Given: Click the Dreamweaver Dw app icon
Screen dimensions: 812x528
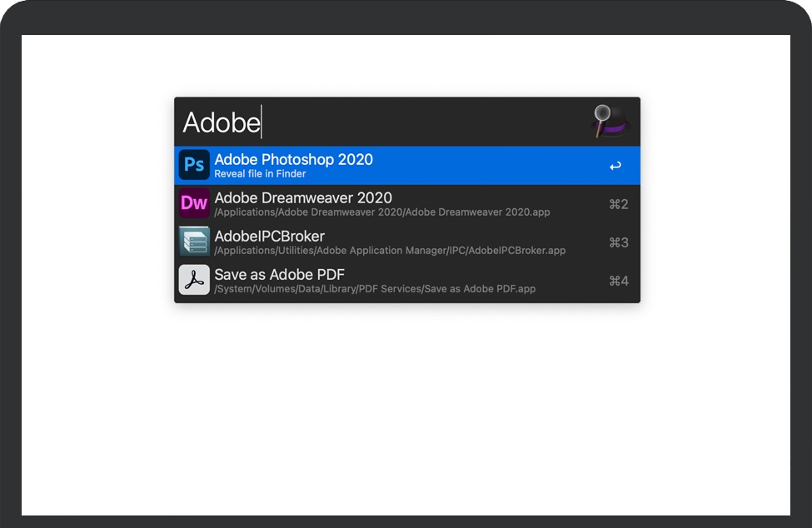Looking at the screenshot, I should click(194, 203).
